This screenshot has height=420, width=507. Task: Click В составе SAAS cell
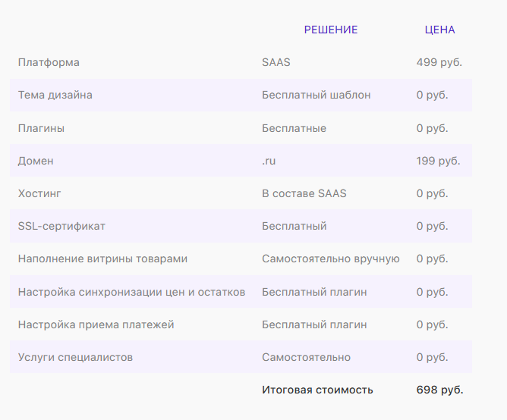(304, 193)
